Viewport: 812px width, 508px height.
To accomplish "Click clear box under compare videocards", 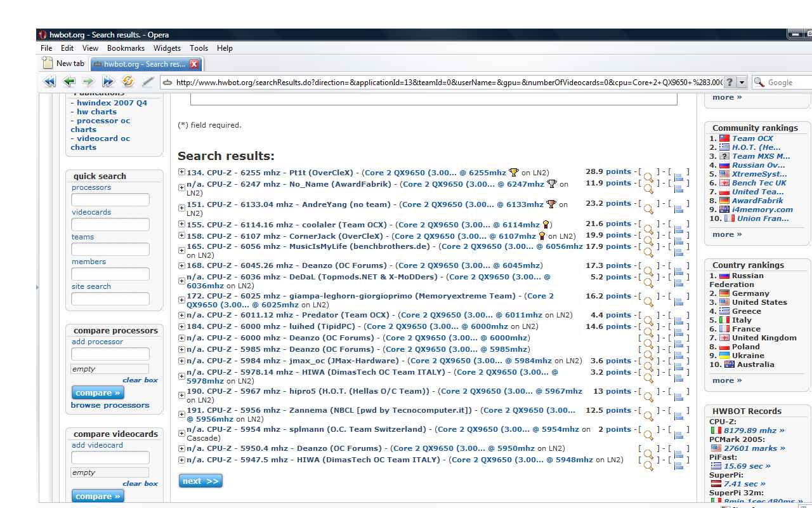I will coord(140,484).
